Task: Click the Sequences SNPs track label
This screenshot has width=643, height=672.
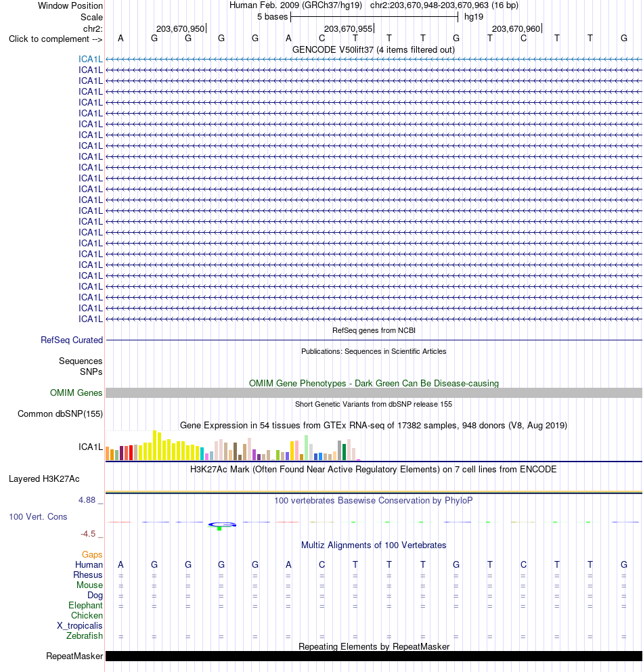Action: point(81,366)
